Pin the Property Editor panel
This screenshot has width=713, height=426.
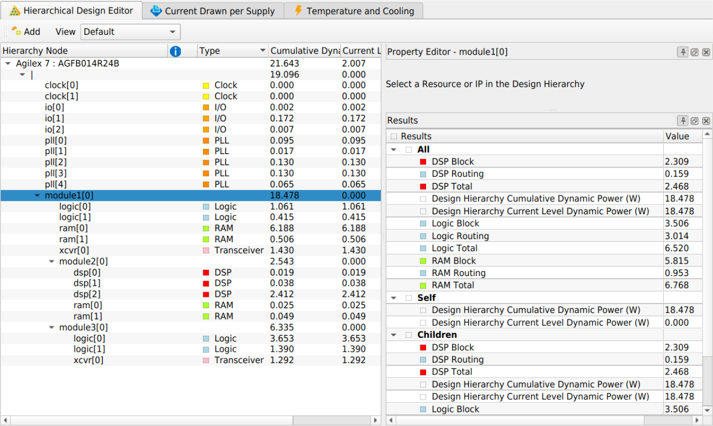(683, 52)
